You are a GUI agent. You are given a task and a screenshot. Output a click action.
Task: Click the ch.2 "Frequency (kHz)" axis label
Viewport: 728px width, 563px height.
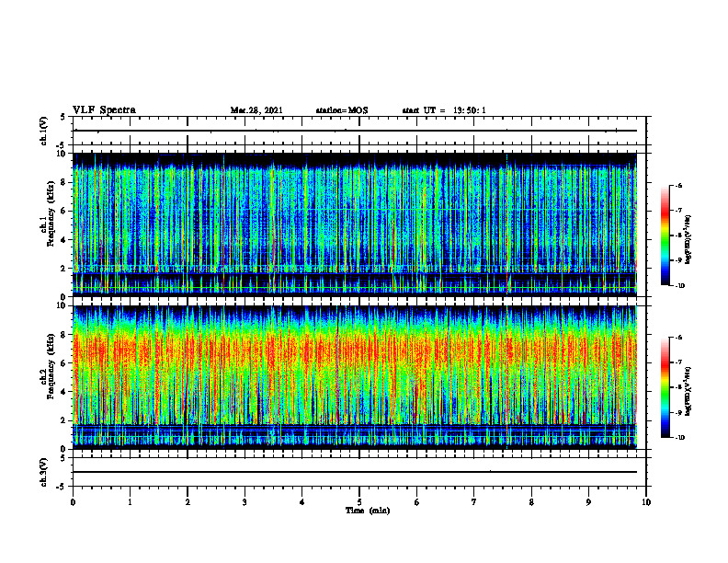[x=51, y=366]
